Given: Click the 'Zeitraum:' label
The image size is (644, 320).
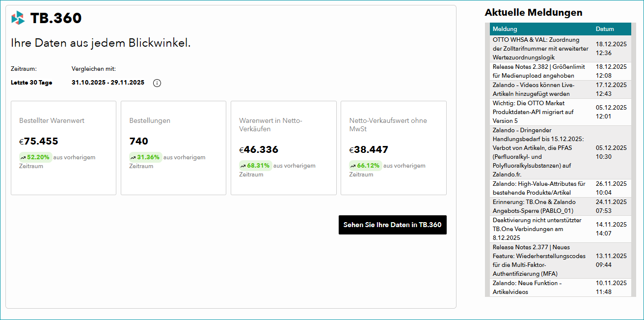Looking at the screenshot, I should (x=24, y=69).
